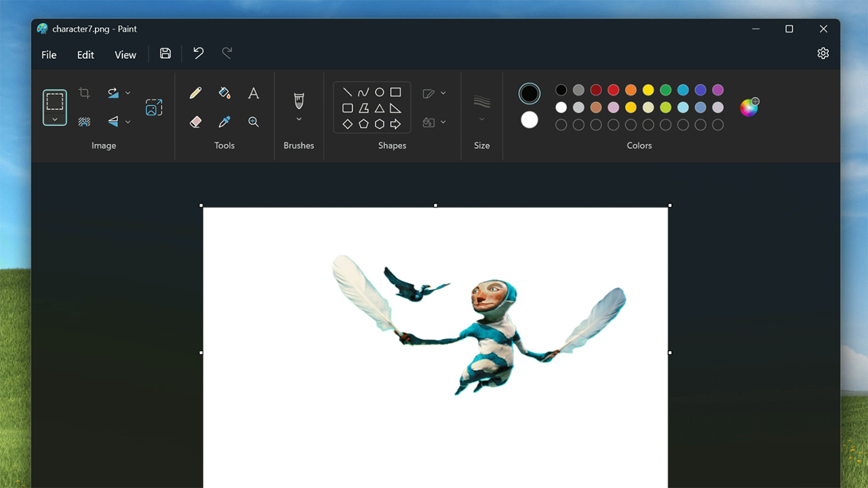
Task: Open the File menu
Action: (49, 55)
